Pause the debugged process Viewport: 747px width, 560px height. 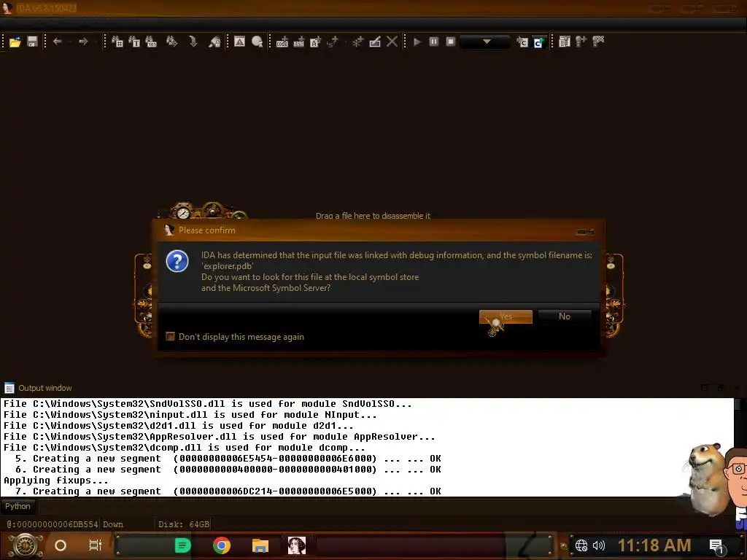[434, 42]
